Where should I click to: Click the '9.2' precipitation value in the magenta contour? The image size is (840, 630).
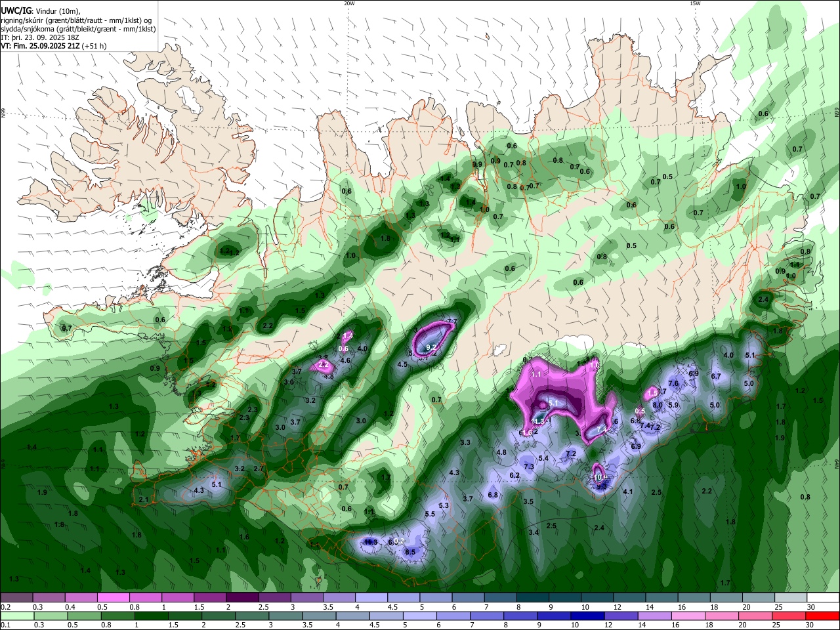[431, 346]
